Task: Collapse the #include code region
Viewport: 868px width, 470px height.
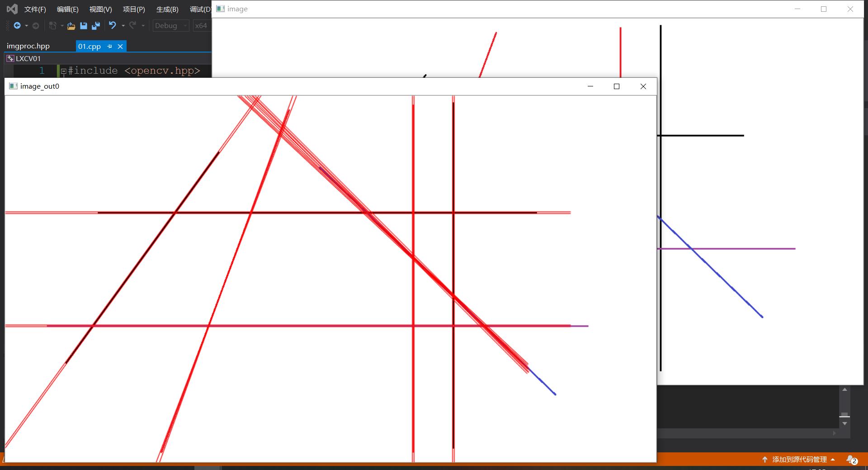Action: 64,71
